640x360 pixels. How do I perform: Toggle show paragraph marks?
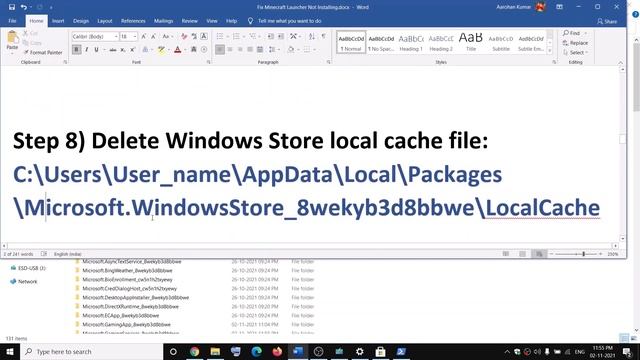(324, 37)
